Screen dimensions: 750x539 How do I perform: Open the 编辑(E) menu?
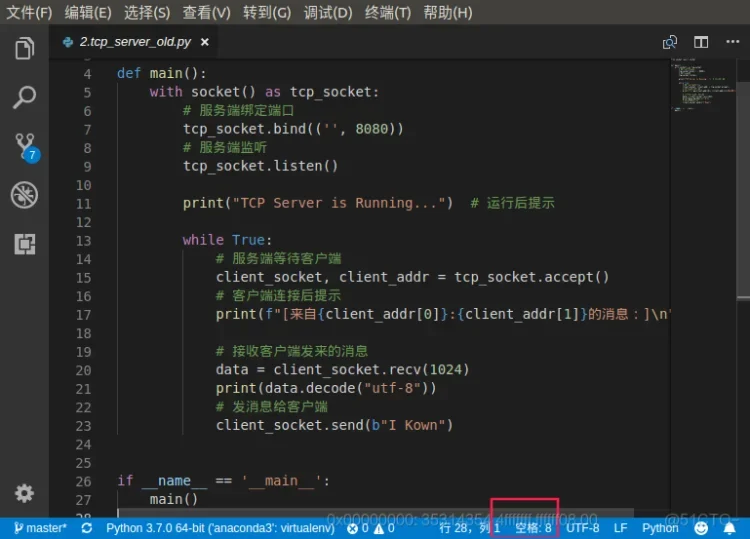pyautogui.click(x=88, y=12)
